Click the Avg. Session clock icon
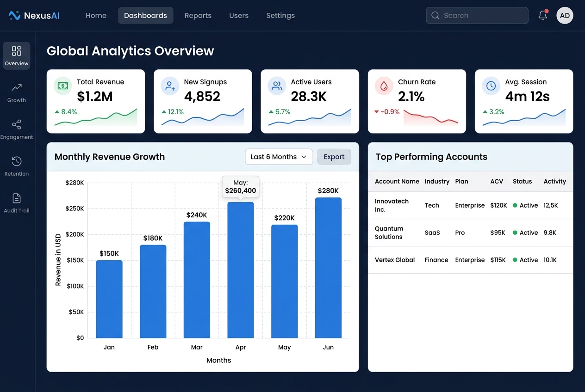The height and width of the screenshot is (392, 585). [491, 86]
